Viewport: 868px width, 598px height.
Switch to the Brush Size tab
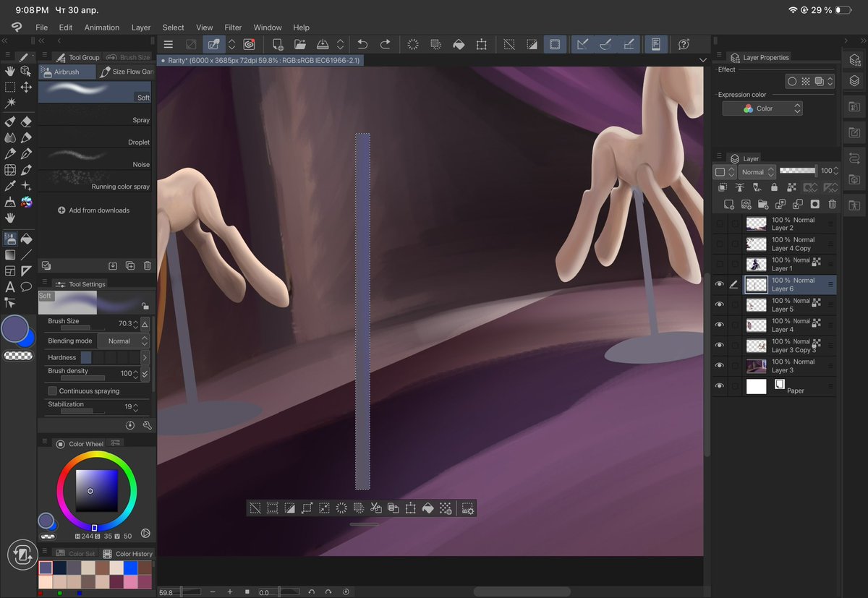(129, 57)
